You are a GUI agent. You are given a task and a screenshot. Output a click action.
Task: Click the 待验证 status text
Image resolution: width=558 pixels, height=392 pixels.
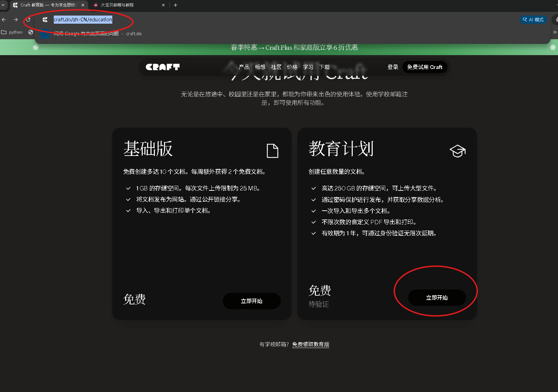pyautogui.click(x=319, y=304)
